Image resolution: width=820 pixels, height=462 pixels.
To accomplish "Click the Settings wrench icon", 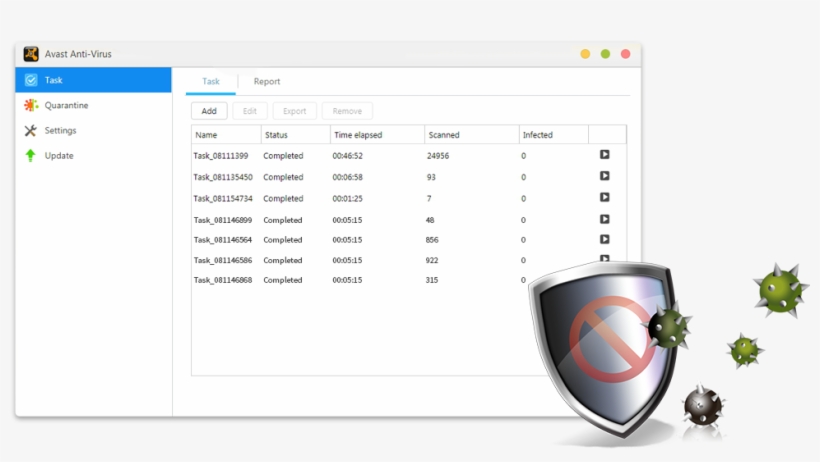I will click(31, 130).
